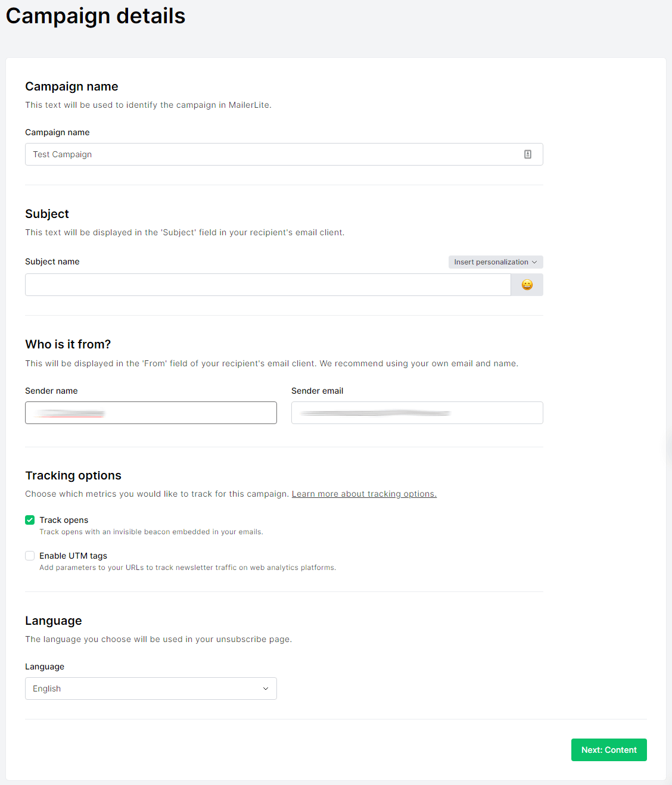Toggle the Track opens checkbox
Image resolution: width=672 pixels, height=785 pixels.
coord(30,520)
